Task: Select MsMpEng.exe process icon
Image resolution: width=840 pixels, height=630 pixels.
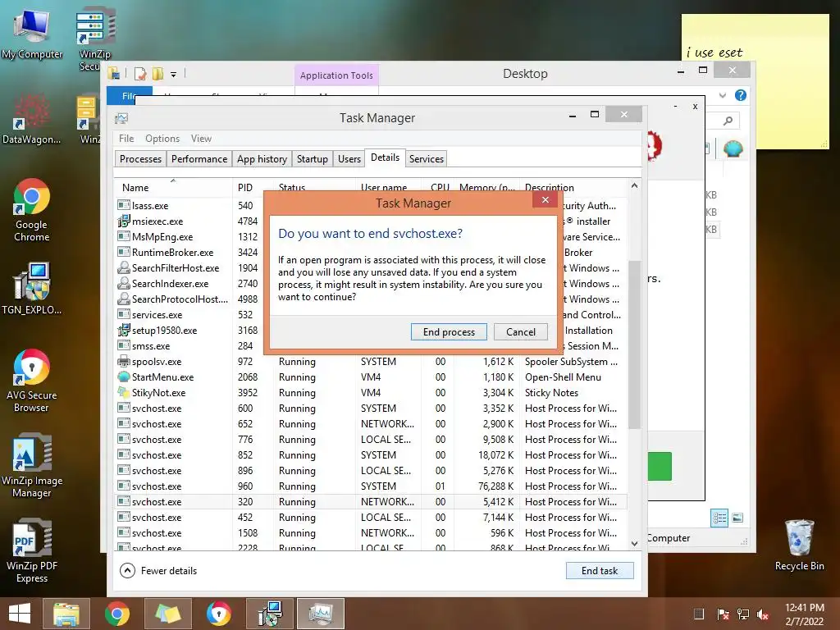Action: [x=124, y=236]
